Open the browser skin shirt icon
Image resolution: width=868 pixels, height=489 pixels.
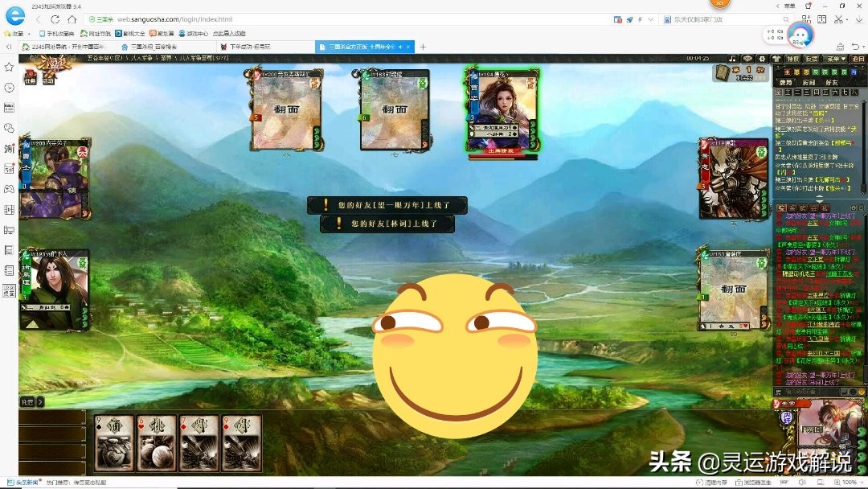point(809,6)
